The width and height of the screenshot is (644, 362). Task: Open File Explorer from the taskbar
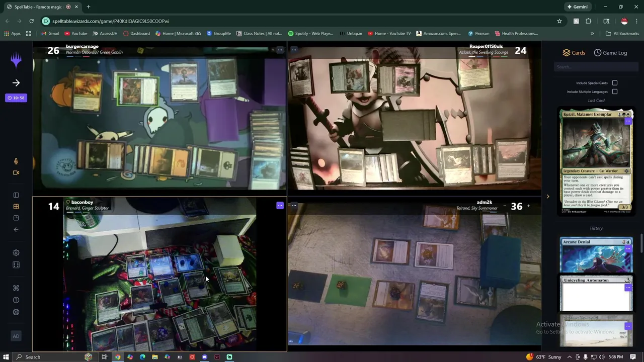tap(154, 357)
